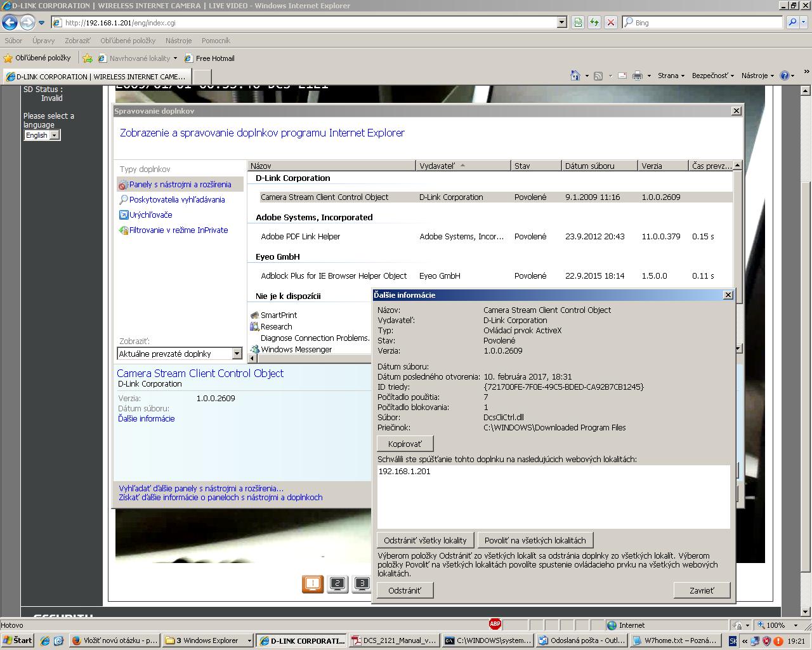Expand the Strana command bar dropdown
The height and width of the screenshot is (650, 812).
[x=671, y=76]
